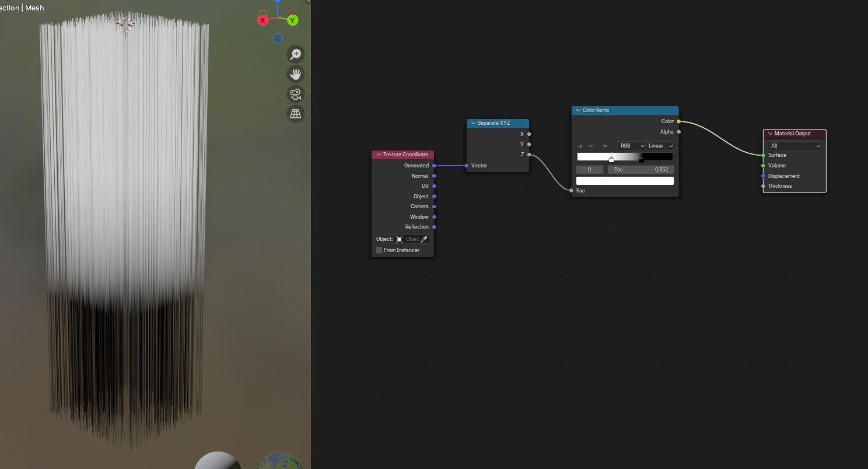Click the Z output socket on Separate XYZ

pyautogui.click(x=529, y=155)
